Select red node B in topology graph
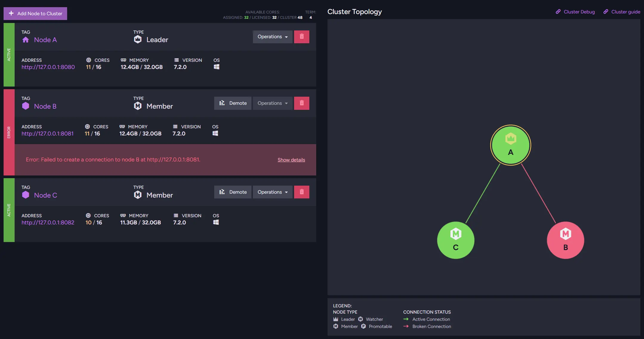644x339 pixels. (x=565, y=240)
